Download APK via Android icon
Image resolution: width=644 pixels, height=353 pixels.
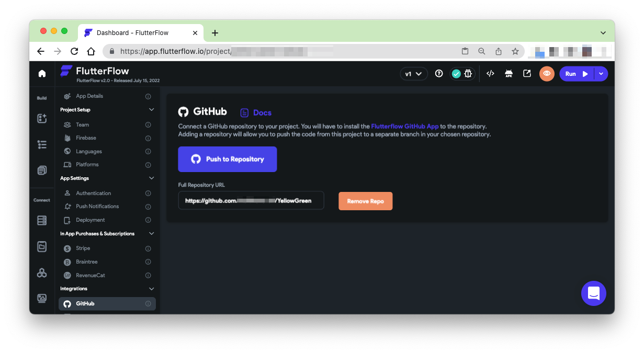click(x=509, y=74)
